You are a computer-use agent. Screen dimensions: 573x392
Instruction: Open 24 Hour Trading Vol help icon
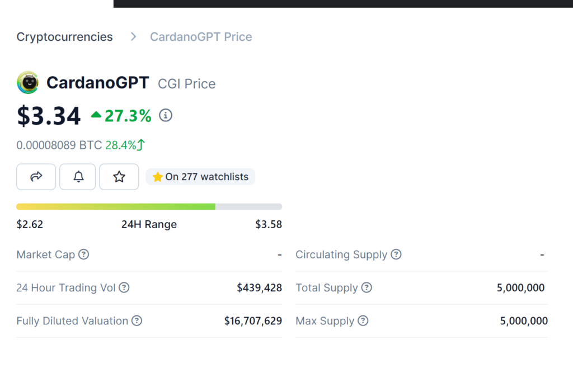124,287
